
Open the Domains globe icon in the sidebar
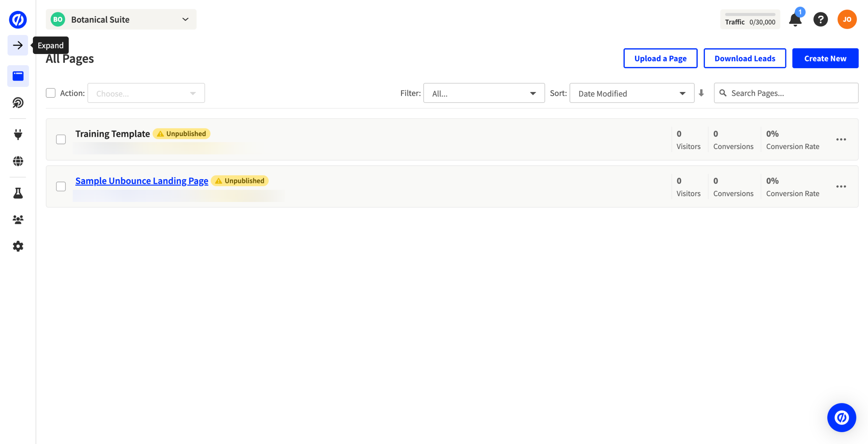pyautogui.click(x=18, y=161)
